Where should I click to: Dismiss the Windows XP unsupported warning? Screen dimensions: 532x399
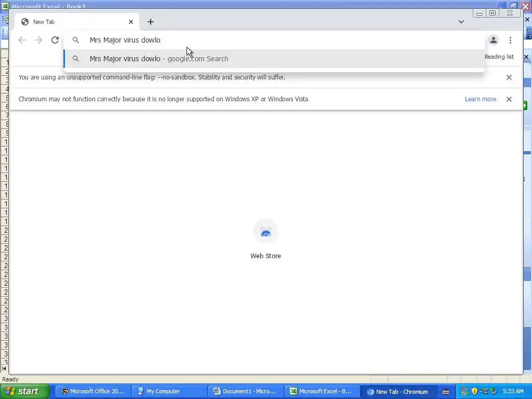pos(509,99)
